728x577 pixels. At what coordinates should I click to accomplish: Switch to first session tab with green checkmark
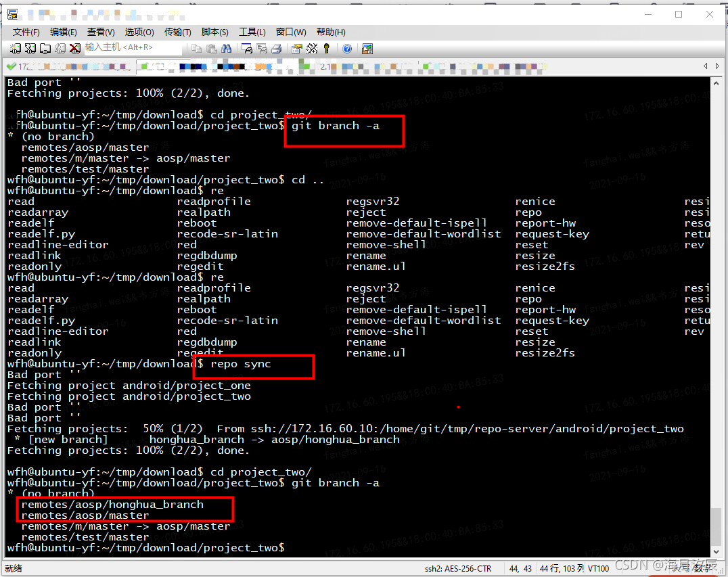click(69, 67)
